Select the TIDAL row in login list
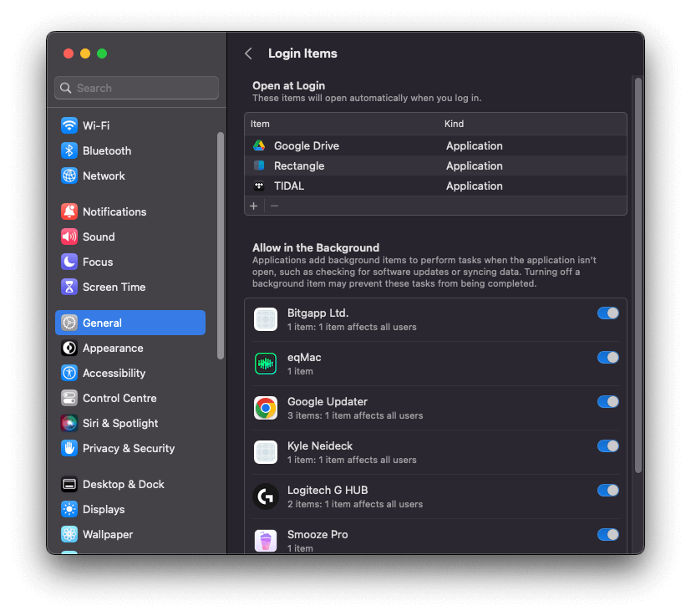This screenshot has width=691, height=616. pos(434,186)
